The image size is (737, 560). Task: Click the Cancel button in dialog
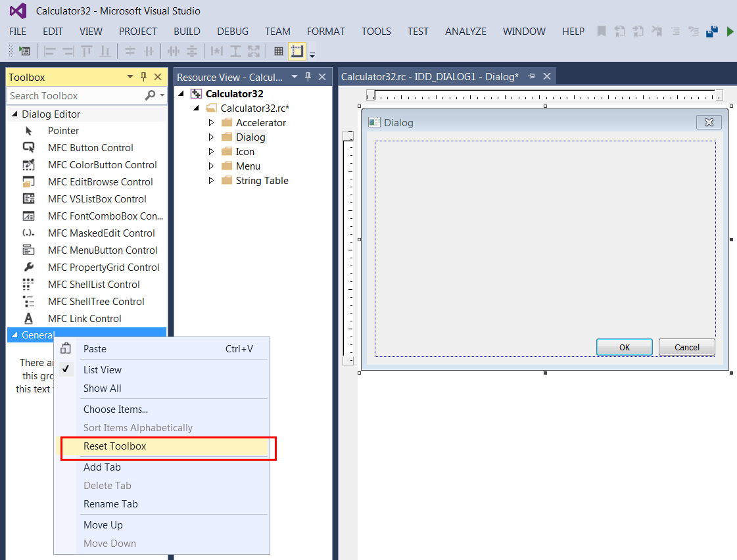click(687, 347)
